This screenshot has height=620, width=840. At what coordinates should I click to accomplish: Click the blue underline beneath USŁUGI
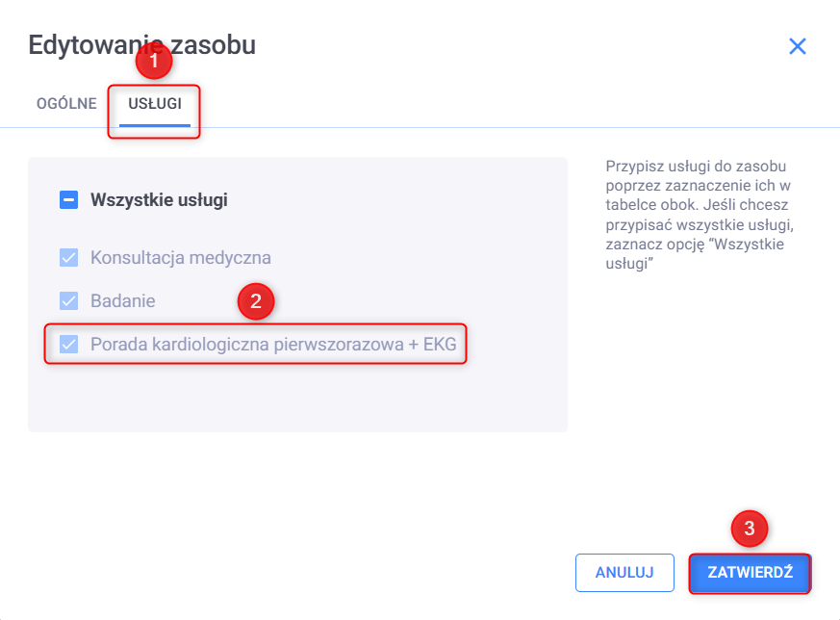tap(155, 125)
